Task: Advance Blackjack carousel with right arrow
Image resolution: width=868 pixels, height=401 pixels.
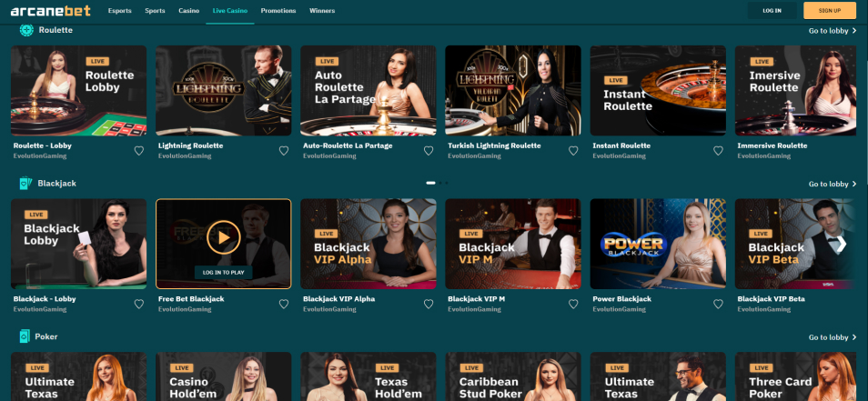Action: point(841,244)
